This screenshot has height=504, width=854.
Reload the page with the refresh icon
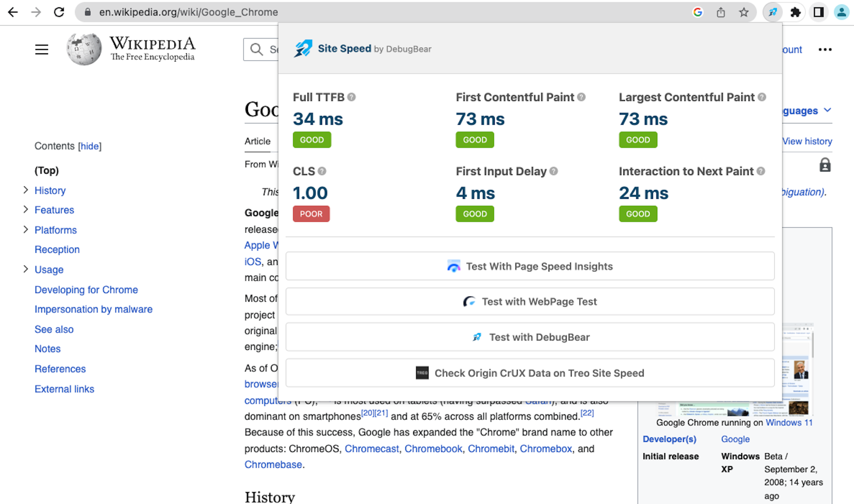[59, 12]
